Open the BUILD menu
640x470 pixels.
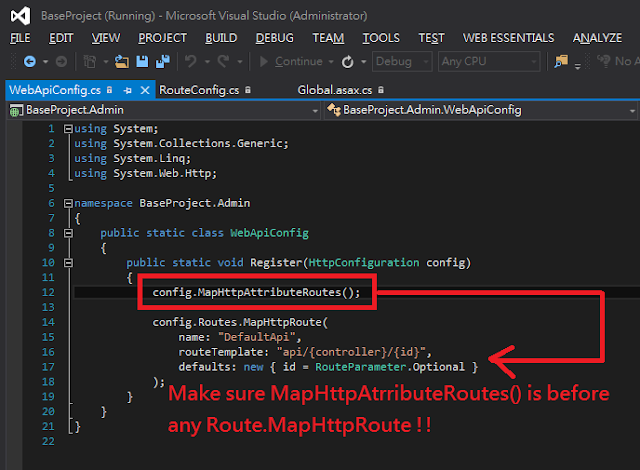tap(221, 38)
